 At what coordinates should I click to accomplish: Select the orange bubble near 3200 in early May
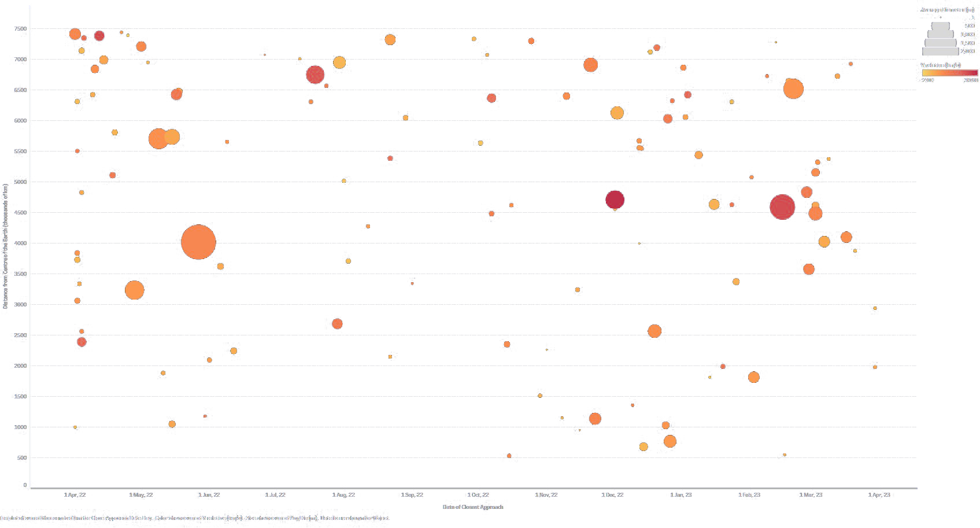[x=135, y=290]
